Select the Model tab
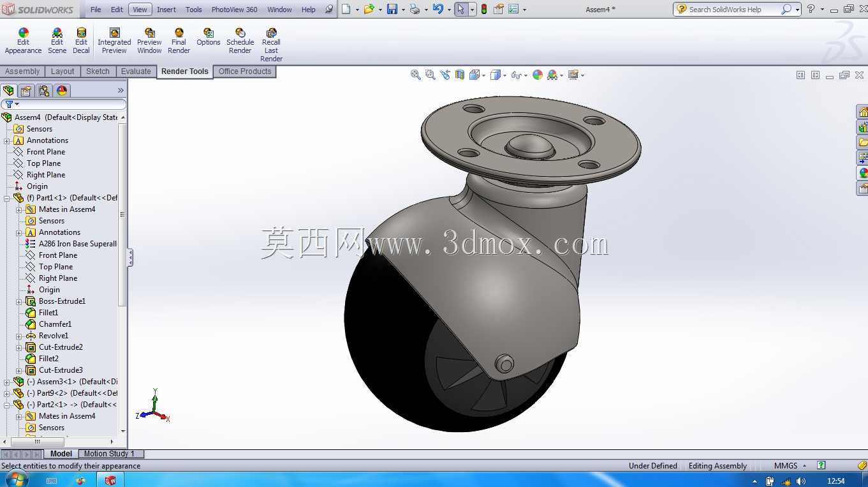The height and width of the screenshot is (487, 868). pyautogui.click(x=61, y=454)
